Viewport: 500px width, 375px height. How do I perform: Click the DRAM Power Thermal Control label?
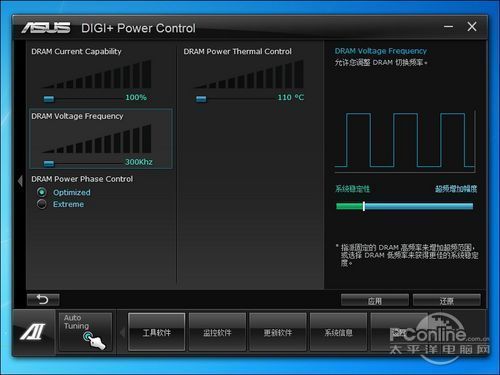pyautogui.click(x=237, y=51)
